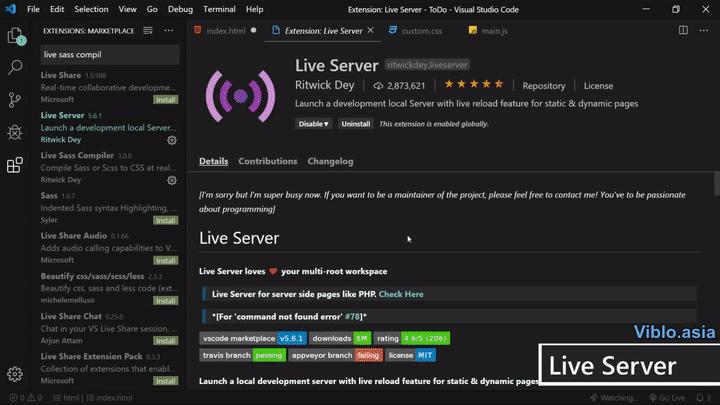Image resolution: width=720 pixels, height=405 pixels.
Task: Click the extension details scrollbar
Action: tap(717, 184)
